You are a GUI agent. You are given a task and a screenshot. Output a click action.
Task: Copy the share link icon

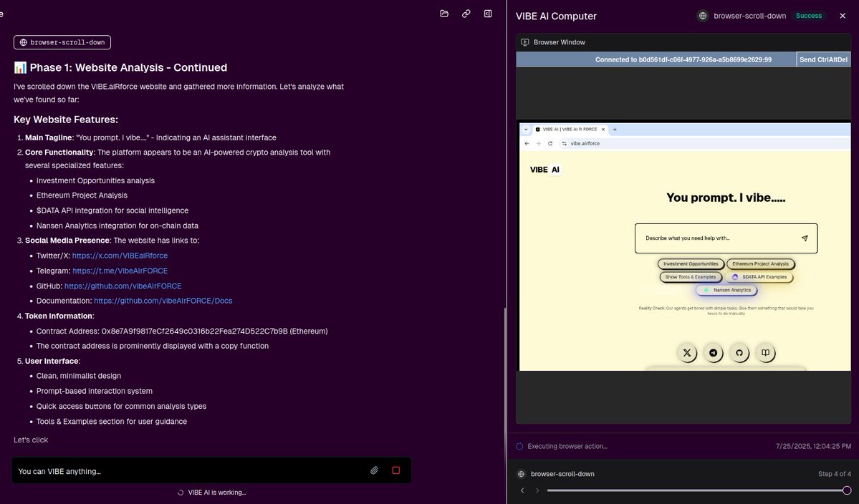coord(466,14)
